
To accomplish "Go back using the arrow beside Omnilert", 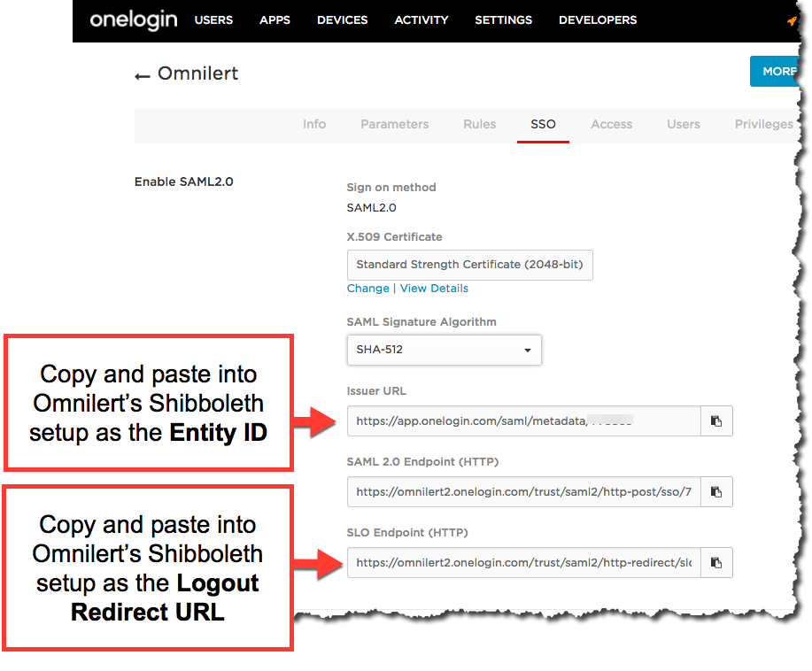I will [x=142, y=77].
